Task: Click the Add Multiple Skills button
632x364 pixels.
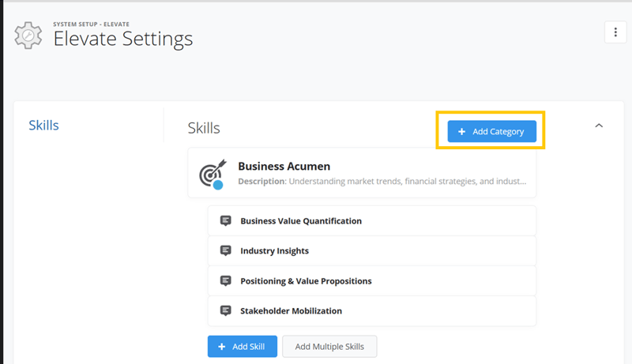Action: point(329,347)
